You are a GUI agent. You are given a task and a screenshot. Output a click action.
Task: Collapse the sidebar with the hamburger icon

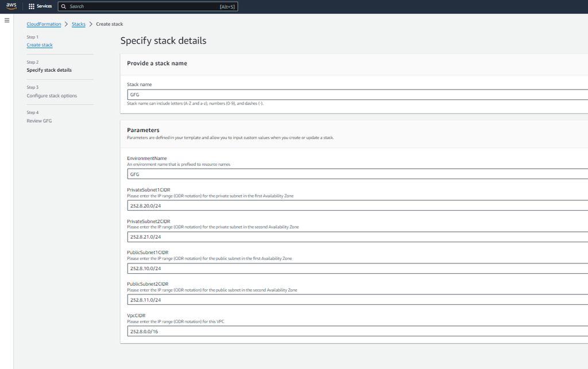click(6, 20)
